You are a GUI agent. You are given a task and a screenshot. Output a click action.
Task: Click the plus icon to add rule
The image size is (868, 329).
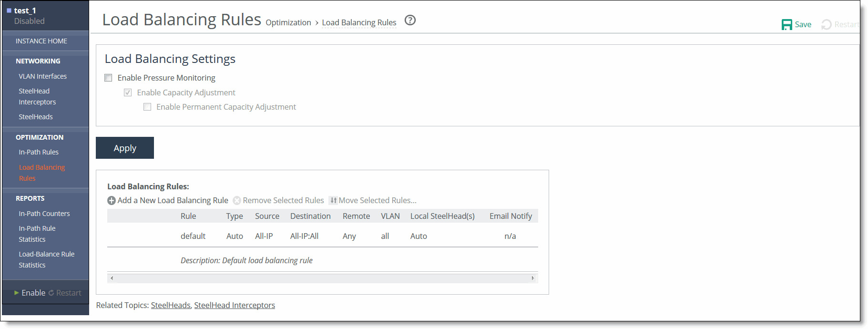pos(112,201)
